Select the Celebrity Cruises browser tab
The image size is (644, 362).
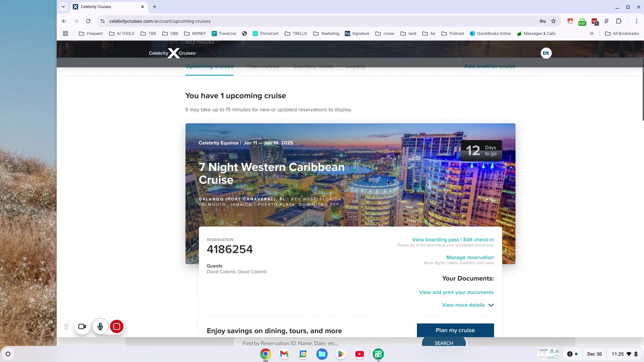(x=109, y=7)
